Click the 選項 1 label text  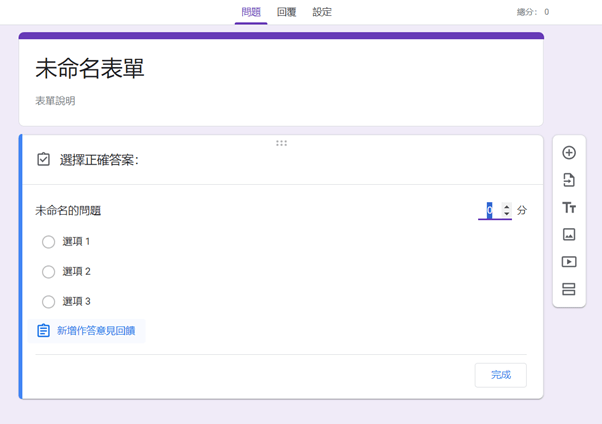tap(76, 242)
